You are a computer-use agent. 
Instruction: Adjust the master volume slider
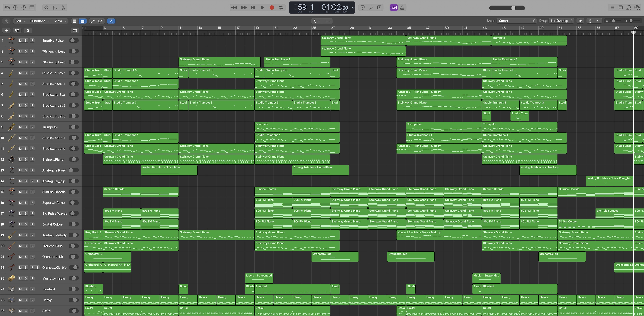[x=513, y=8]
